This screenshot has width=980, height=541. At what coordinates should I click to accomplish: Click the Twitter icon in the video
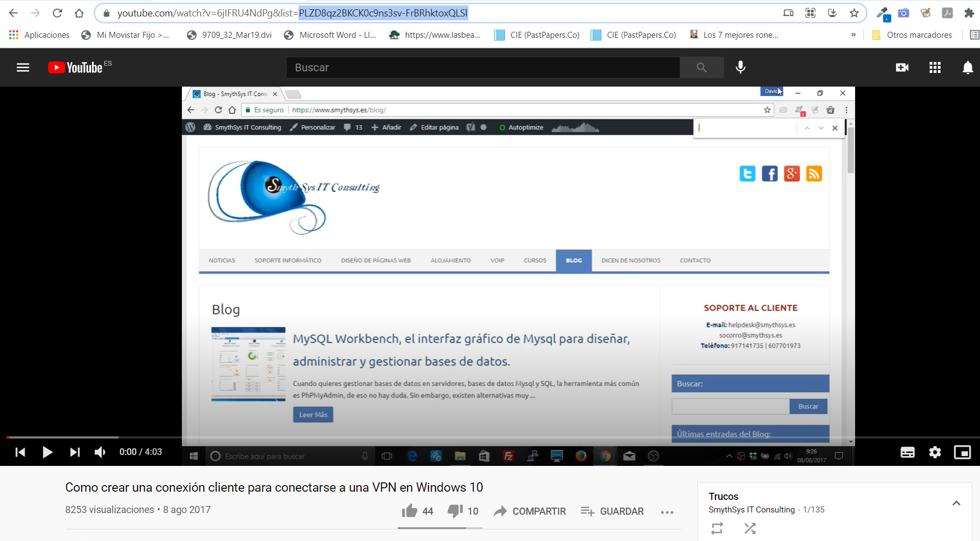pos(747,174)
